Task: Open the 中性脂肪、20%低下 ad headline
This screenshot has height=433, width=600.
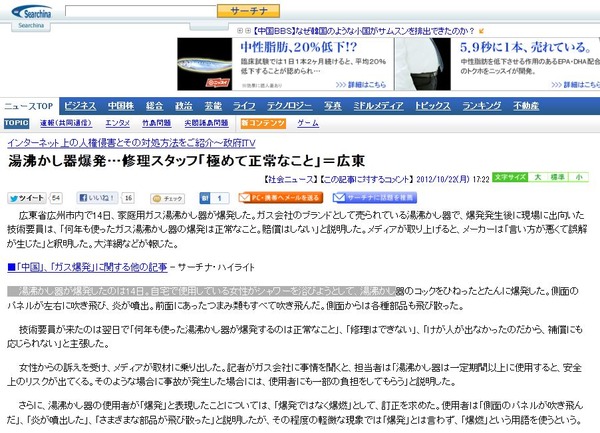Action: pos(299,47)
